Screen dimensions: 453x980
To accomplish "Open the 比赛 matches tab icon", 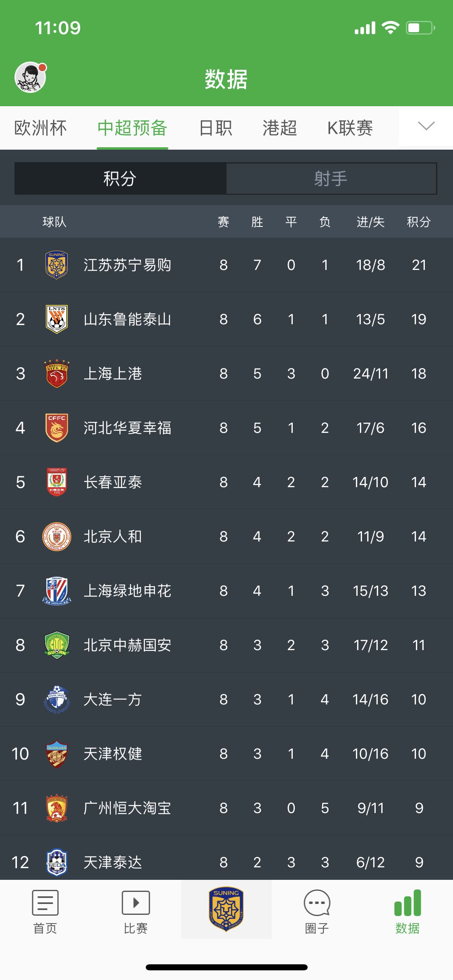I will point(136,903).
